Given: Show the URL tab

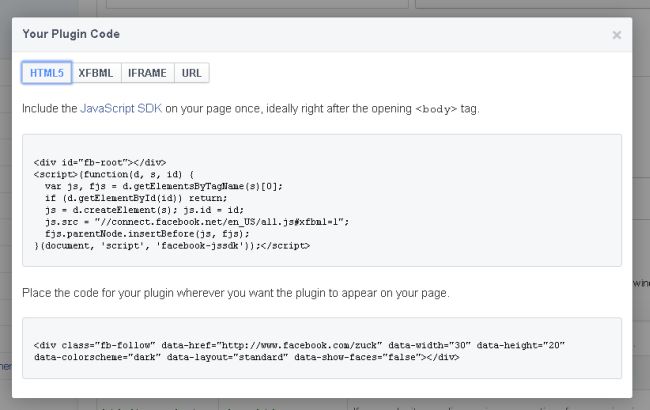Looking at the screenshot, I should tap(191, 73).
